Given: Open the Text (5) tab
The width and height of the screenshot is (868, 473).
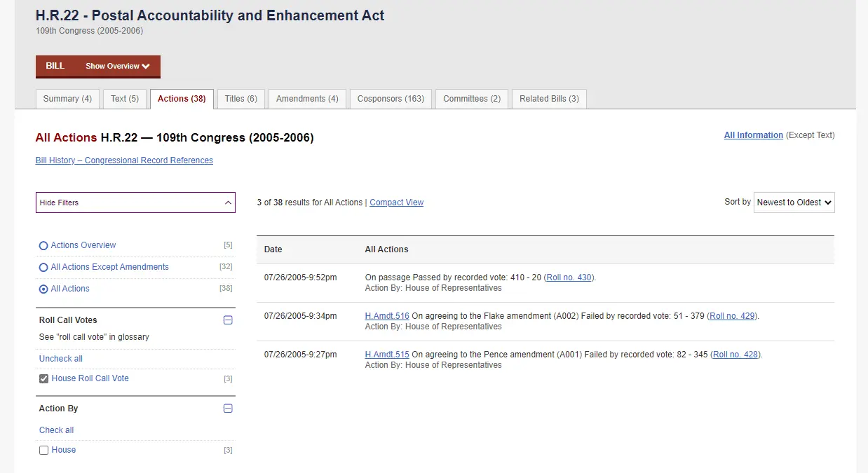Looking at the screenshot, I should click(x=125, y=99).
